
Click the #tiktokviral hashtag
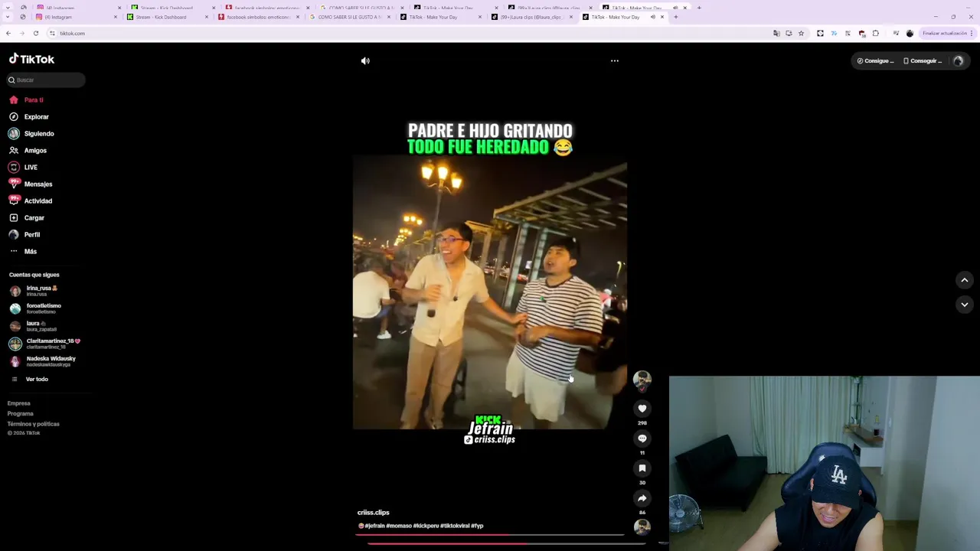click(x=455, y=526)
